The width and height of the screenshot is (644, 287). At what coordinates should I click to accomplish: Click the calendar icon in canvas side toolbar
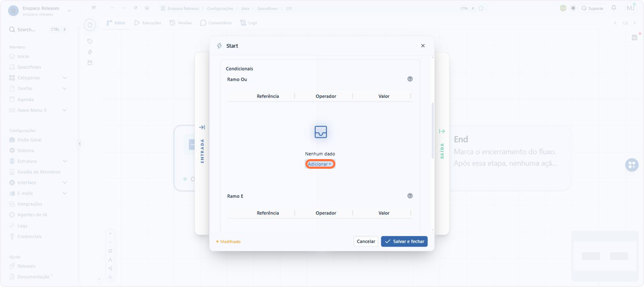click(x=90, y=63)
